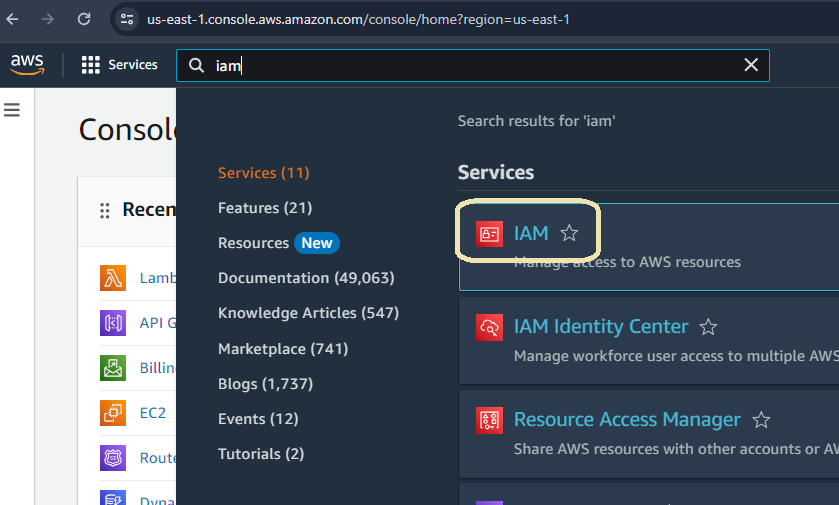
Task: Select the Features (21) filter
Action: [x=265, y=208]
